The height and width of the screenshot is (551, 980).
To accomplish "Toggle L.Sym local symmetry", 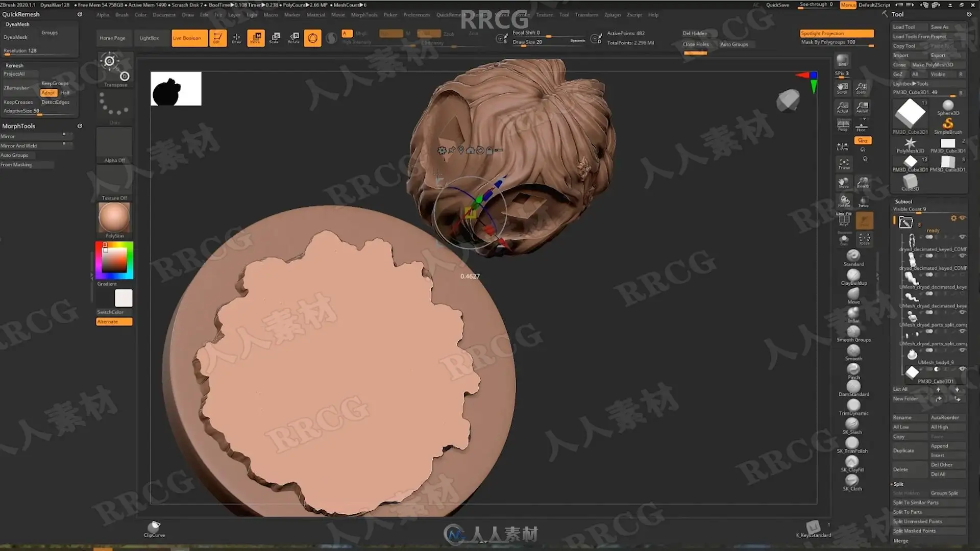I will [x=843, y=146].
